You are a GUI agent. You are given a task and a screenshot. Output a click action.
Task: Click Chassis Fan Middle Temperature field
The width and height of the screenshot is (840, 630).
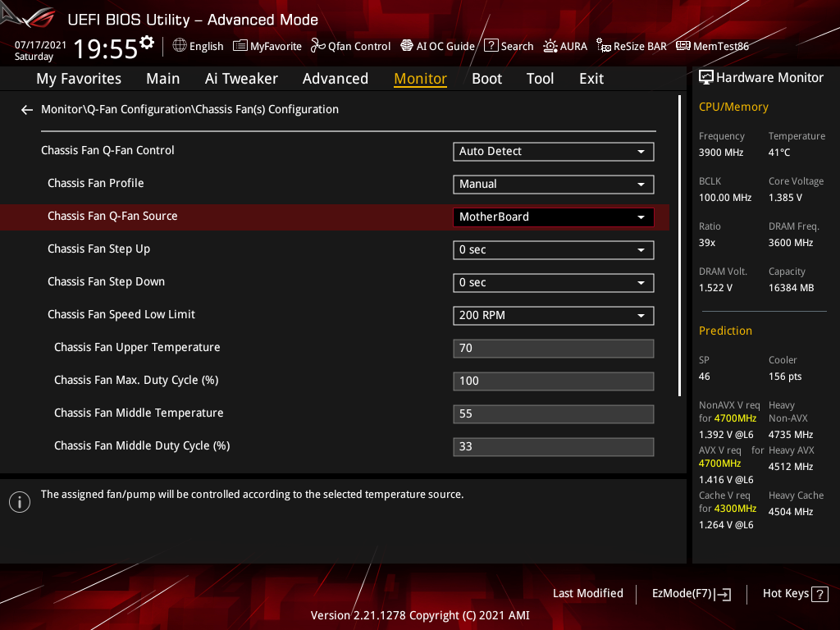point(554,414)
